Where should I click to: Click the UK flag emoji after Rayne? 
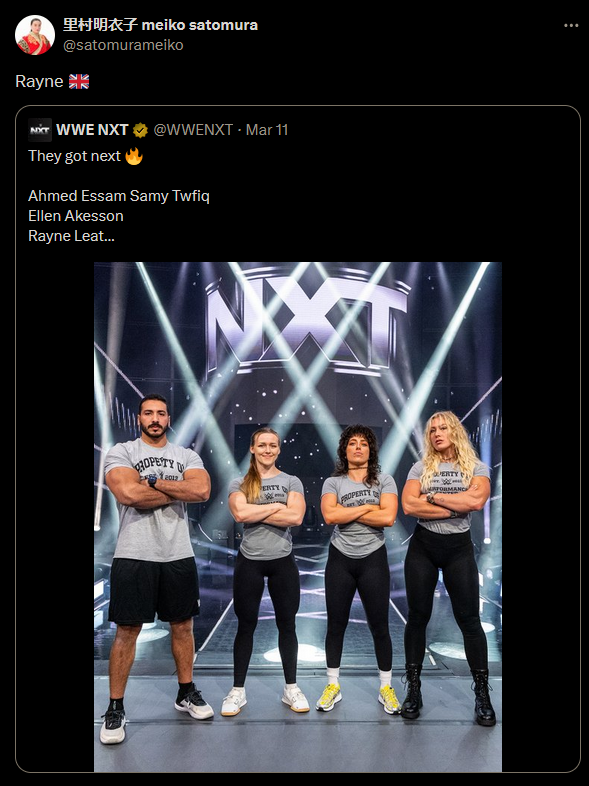click(79, 81)
